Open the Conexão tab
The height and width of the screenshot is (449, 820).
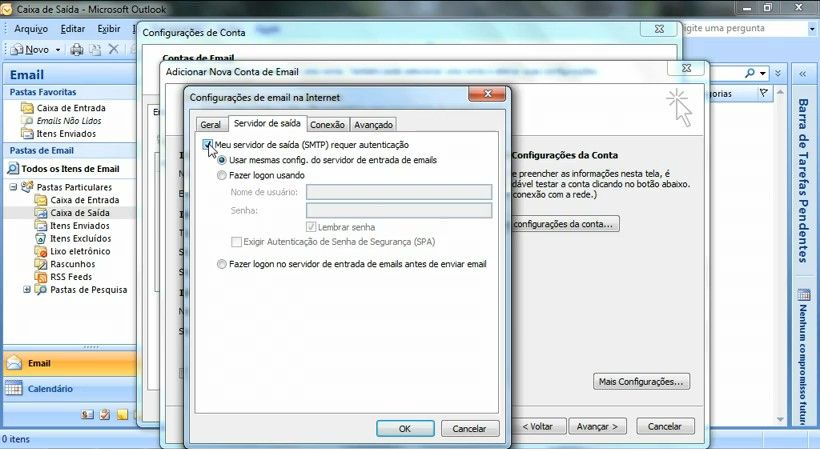coord(327,125)
